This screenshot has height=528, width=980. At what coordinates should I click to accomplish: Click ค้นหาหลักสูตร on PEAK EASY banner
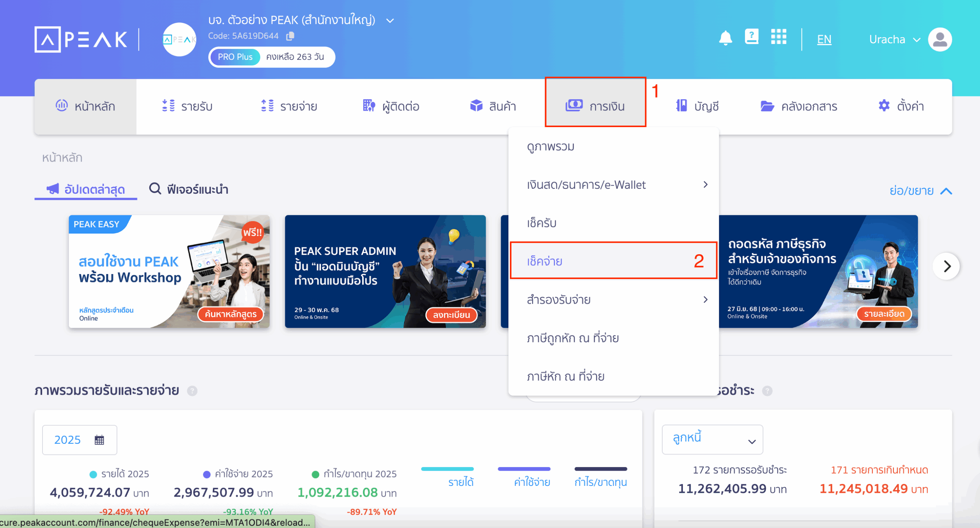click(x=230, y=314)
